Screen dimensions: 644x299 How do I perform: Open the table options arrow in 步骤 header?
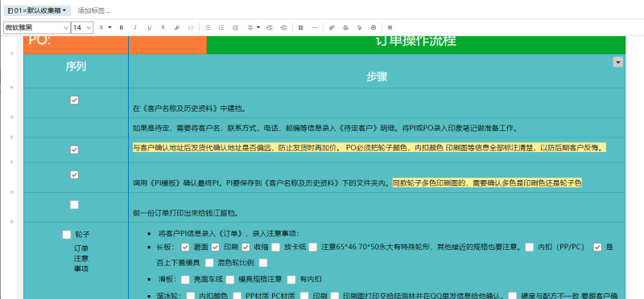(x=617, y=62)
